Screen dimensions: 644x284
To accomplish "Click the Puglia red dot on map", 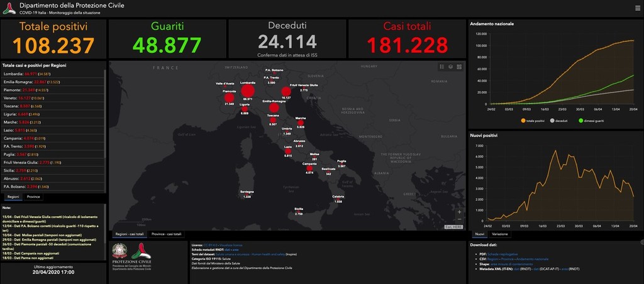I will click(x=341, y=164).
